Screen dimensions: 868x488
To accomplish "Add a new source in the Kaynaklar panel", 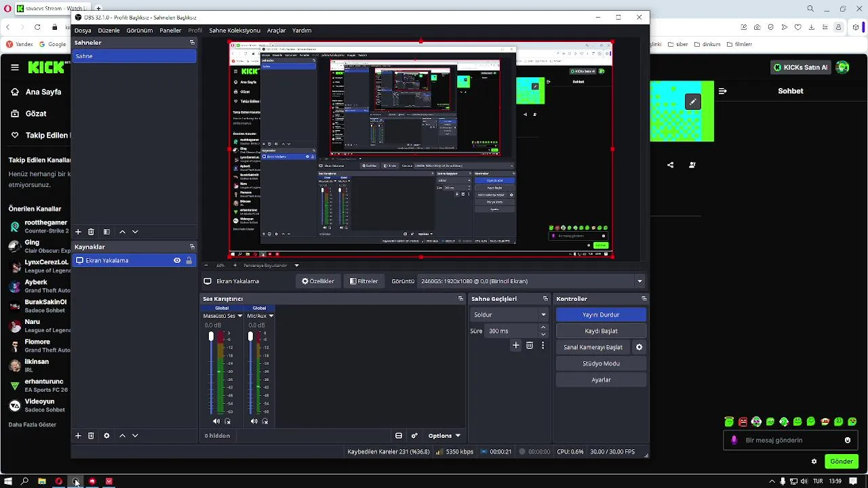I will click(78, 436).
